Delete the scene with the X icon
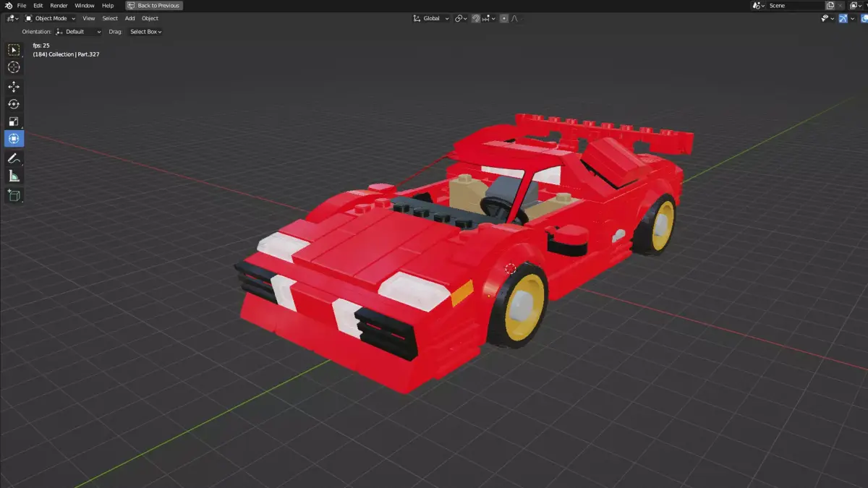The image size is (868, 488). (x=840, y=5)
